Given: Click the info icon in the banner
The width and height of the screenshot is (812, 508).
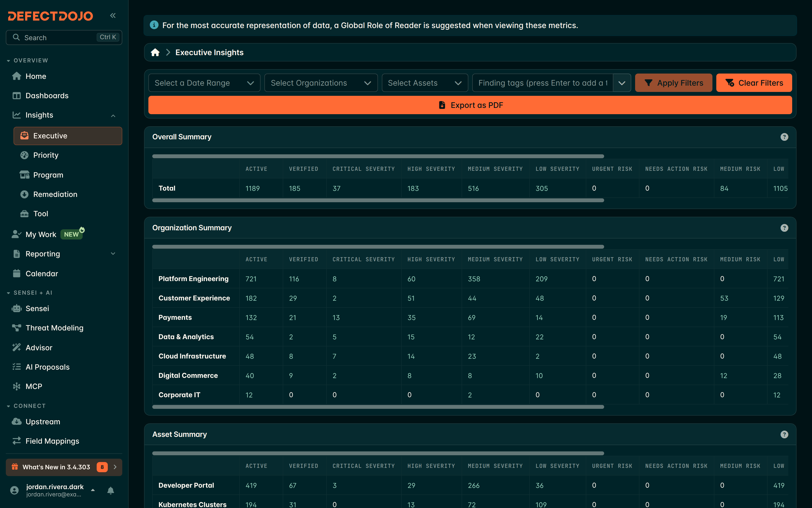Looking at the screenshot, I should coord(154,25).
